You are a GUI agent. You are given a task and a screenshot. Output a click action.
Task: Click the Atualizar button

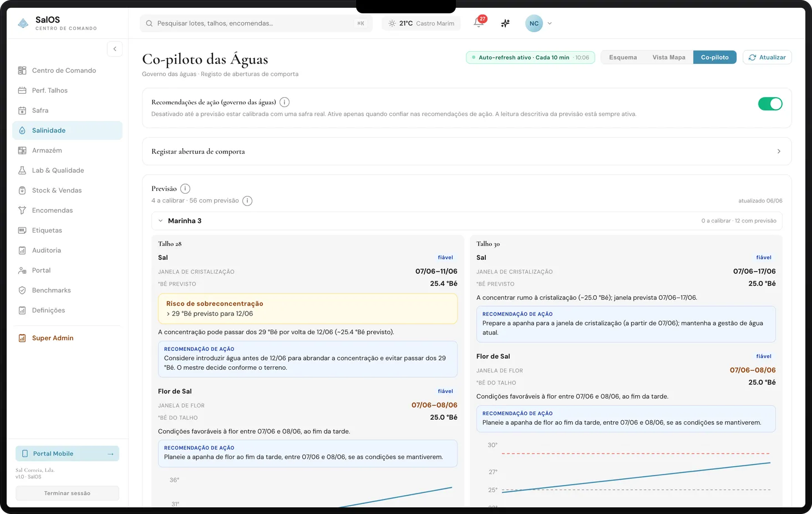767,57
